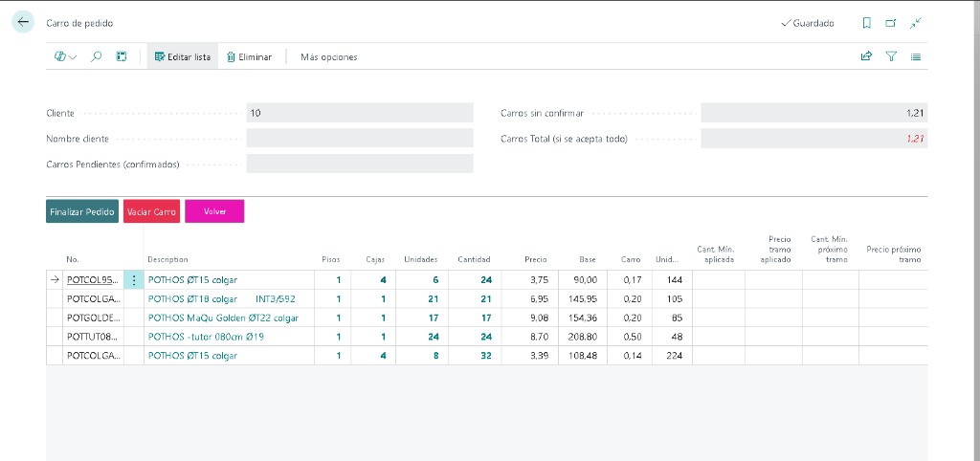Screen dimensions: 980x461
Task: Click the share icon
Action: pyautogui.click(x=866, y=56)
